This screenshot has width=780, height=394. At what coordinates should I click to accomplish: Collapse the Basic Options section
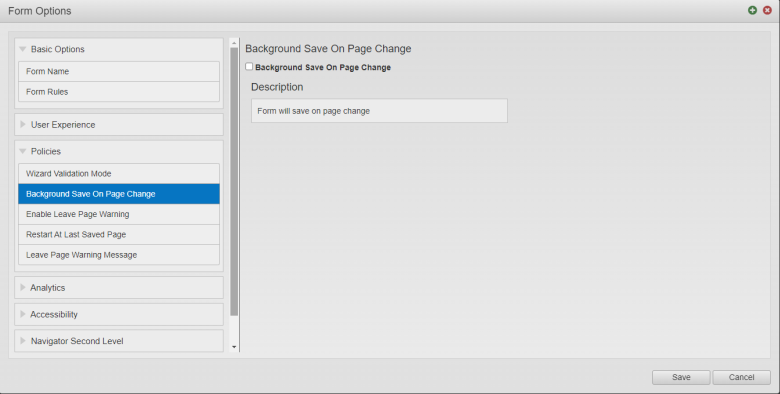coord(119,49)
